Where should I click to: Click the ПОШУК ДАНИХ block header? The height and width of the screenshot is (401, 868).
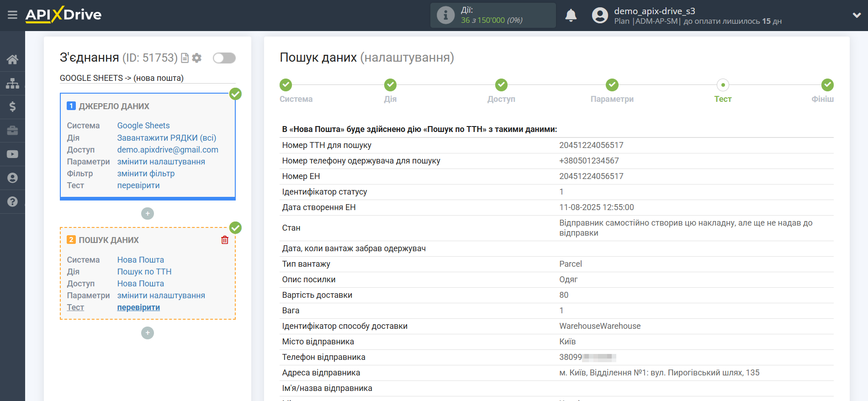[109, 240]
